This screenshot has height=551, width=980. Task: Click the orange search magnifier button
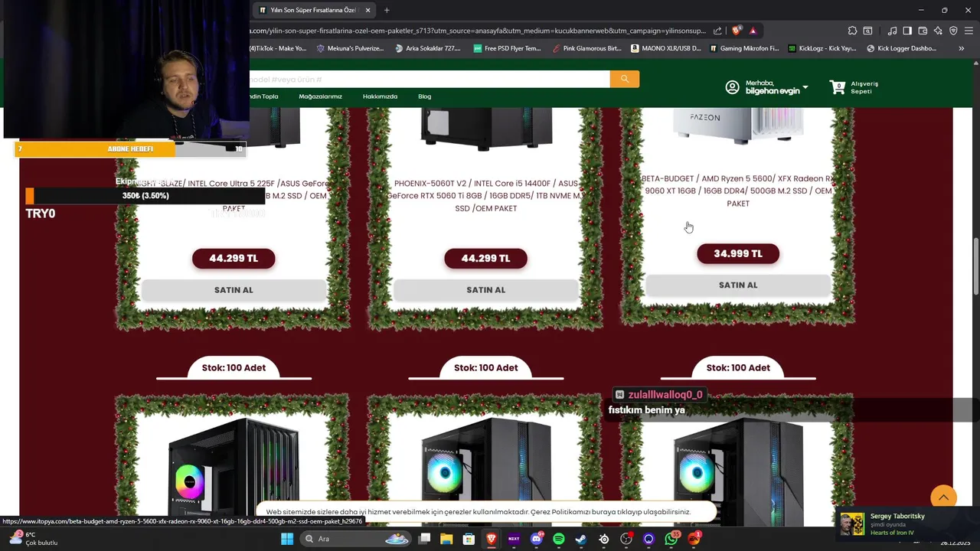[x=624, y=79]
